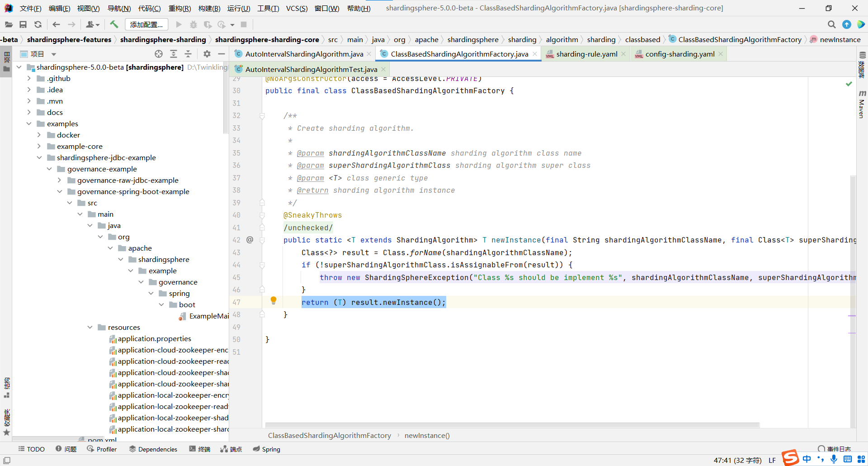Click the newInstance() breadcrumb at bottom
This screenshot has width=868, height=466.
pos(427,435)
